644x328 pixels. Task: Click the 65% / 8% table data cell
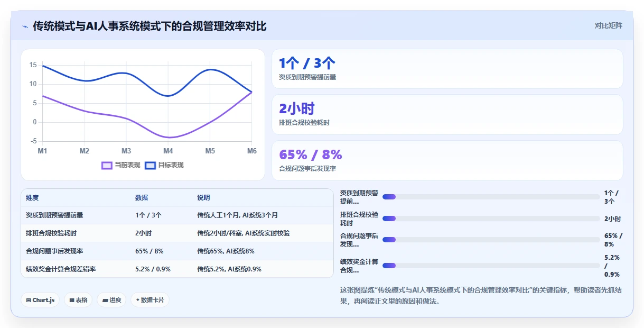(x=150, y=251)
